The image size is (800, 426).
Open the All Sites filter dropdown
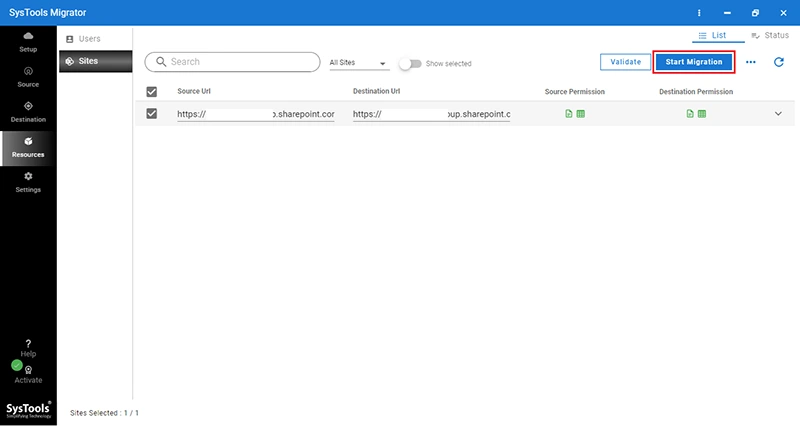[x=359, y=63]
